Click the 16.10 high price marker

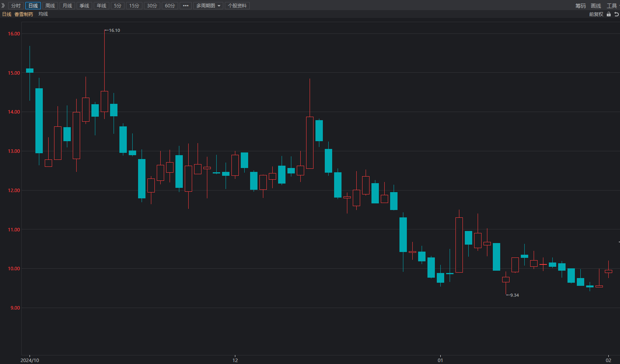pyautogui.click(x=114, y=30)
